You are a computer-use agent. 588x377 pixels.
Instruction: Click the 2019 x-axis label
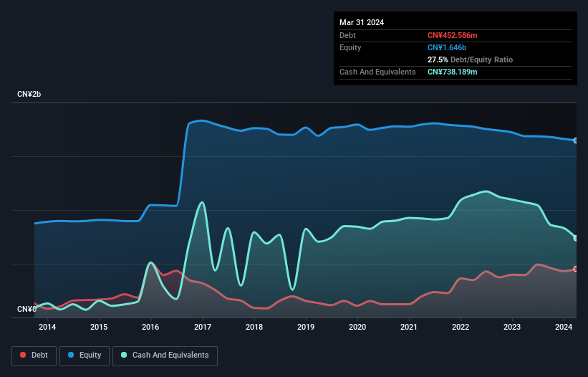306,327
